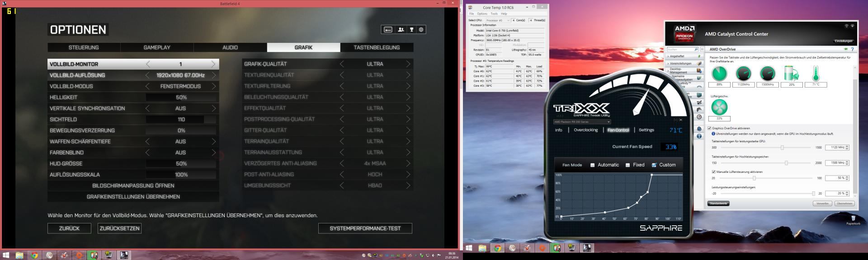Click left arrow of Vollbild-Monitor
This screenshot has width=868, height=260.
pos(148,64)
